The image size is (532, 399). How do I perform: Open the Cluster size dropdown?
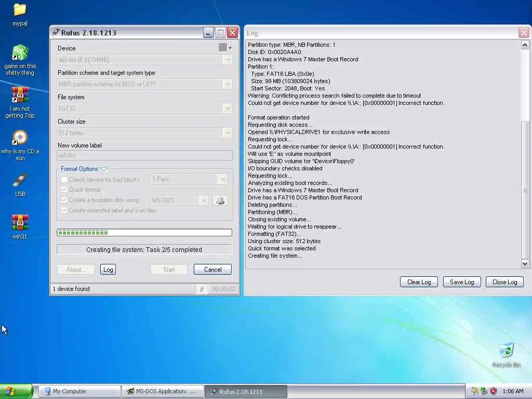144,132
